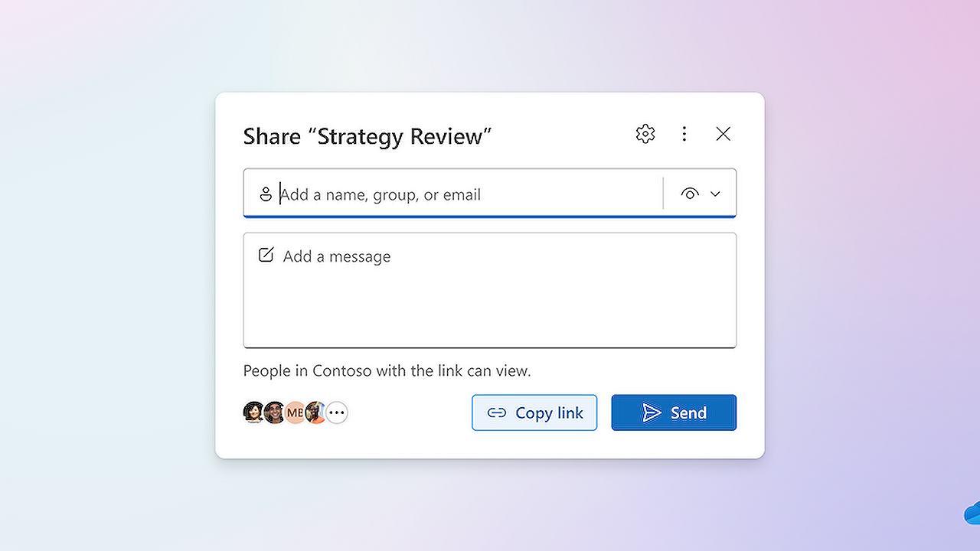Send the share invitation
The height and width of the screenshot is (551, 980).
pyautogui.click(x=674, y=412)
